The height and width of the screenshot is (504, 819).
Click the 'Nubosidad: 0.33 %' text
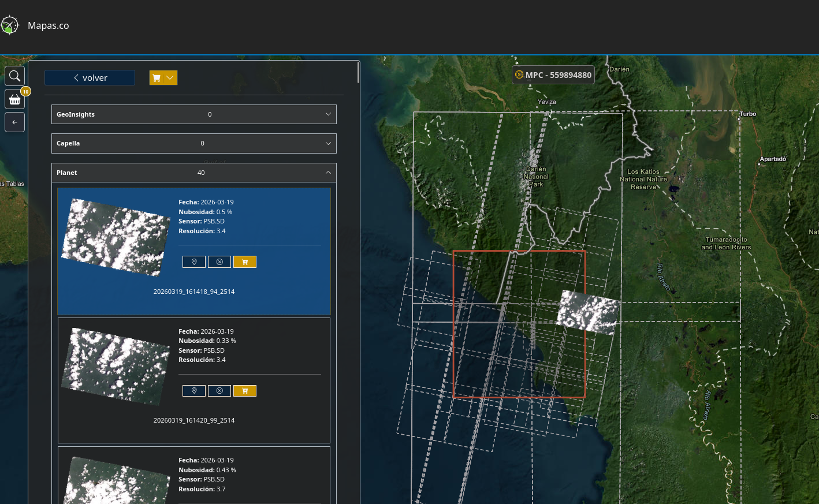[207, 341]
